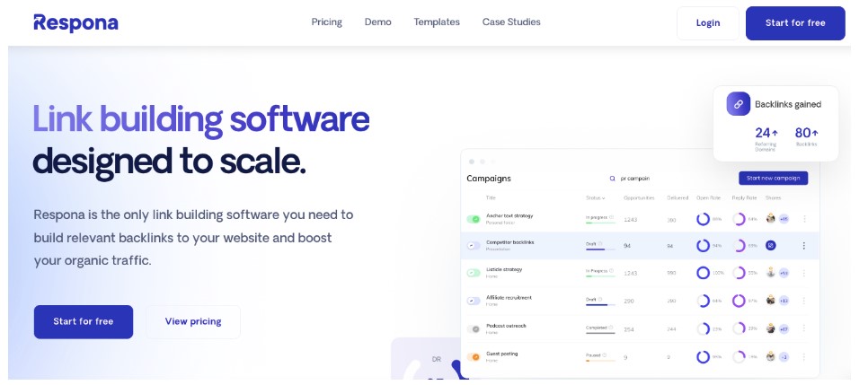Click Start new campaign button
The image size is (868, 385).
point(774,178)
